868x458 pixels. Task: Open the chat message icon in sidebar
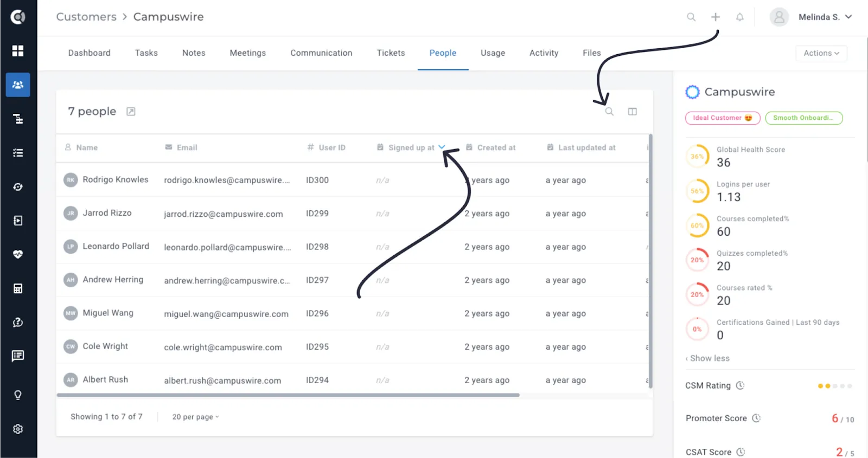(18, 356)
